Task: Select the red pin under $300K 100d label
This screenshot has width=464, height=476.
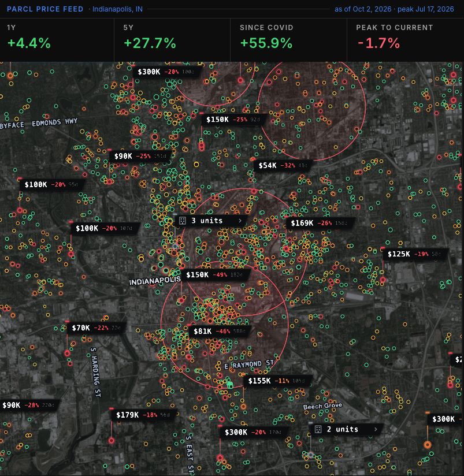Action: pyautogui.click(x=133, y=98)
